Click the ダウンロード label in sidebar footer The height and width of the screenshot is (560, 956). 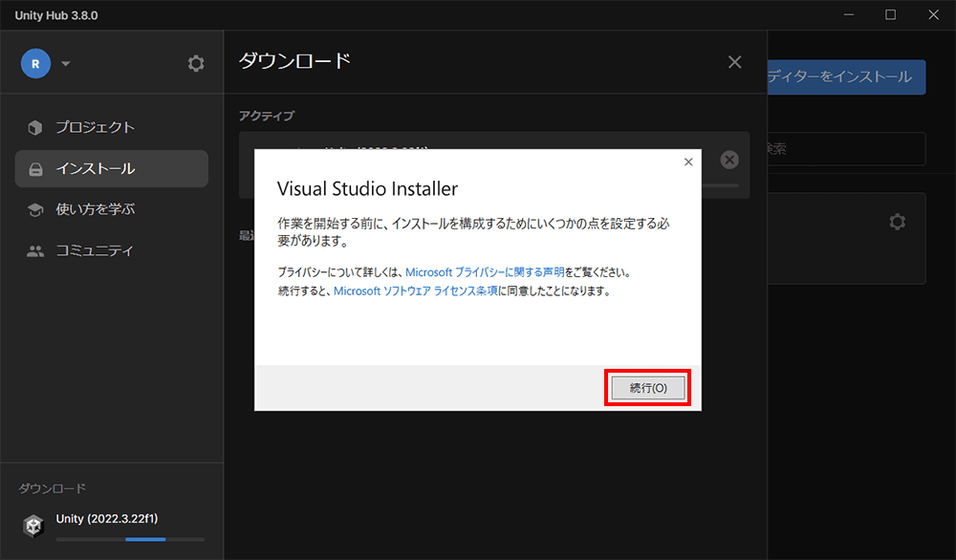pyautogui.click(x=52, y=488)
